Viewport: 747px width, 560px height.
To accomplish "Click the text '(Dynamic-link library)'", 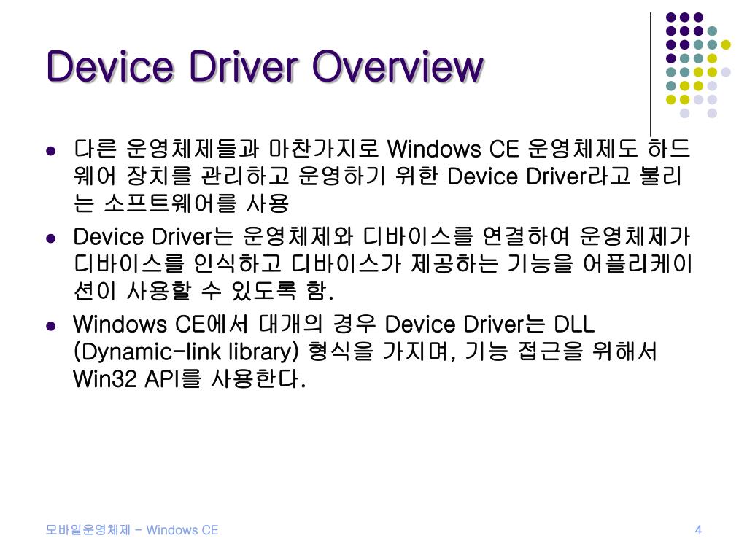I will [x=186, y=352].
